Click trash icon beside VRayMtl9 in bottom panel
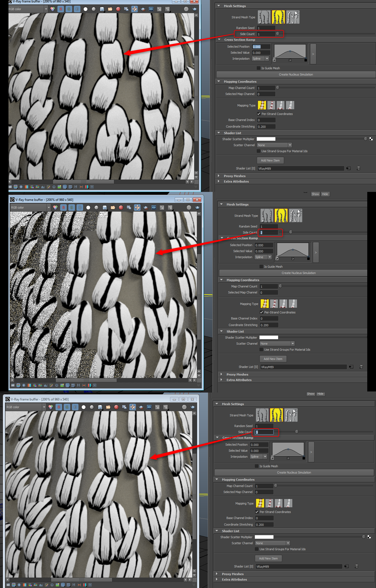The height and width of the screenshot is (588, 376). click(x=356, y=566)
